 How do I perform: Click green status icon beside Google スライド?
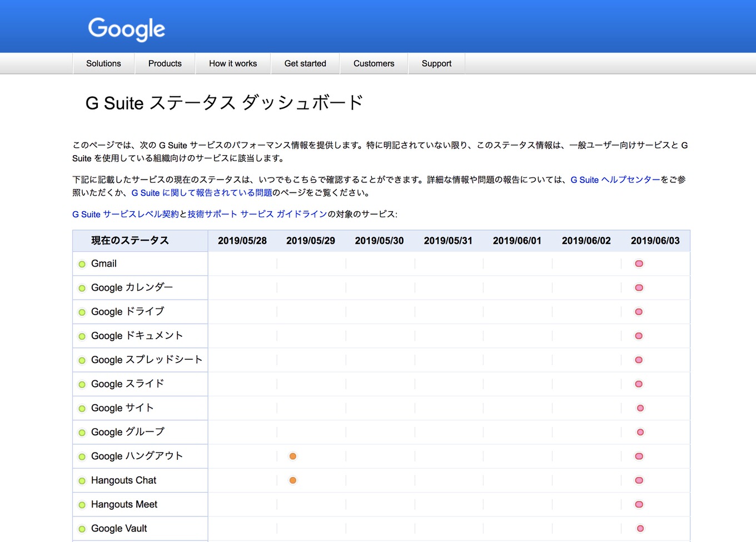click(82, 385)
